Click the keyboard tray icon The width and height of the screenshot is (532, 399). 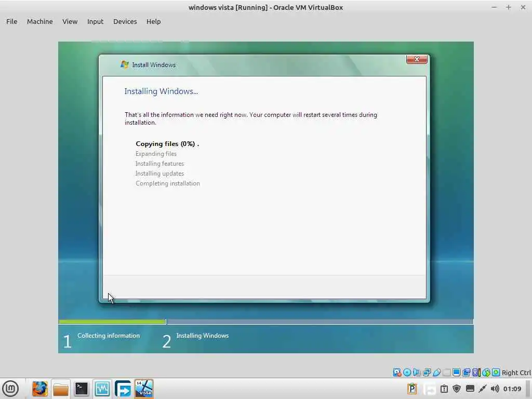(x=470, y=389)
